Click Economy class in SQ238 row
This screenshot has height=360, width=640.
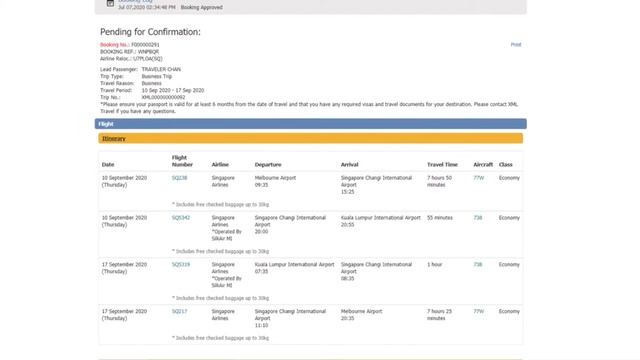tap(509, 178)
